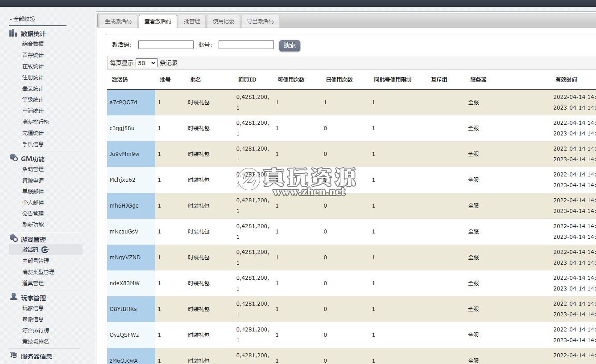The height and width of the screenshot is (364, 596).
Task: Go to 产消统计 in the sidebar
Action: point(33,111)
